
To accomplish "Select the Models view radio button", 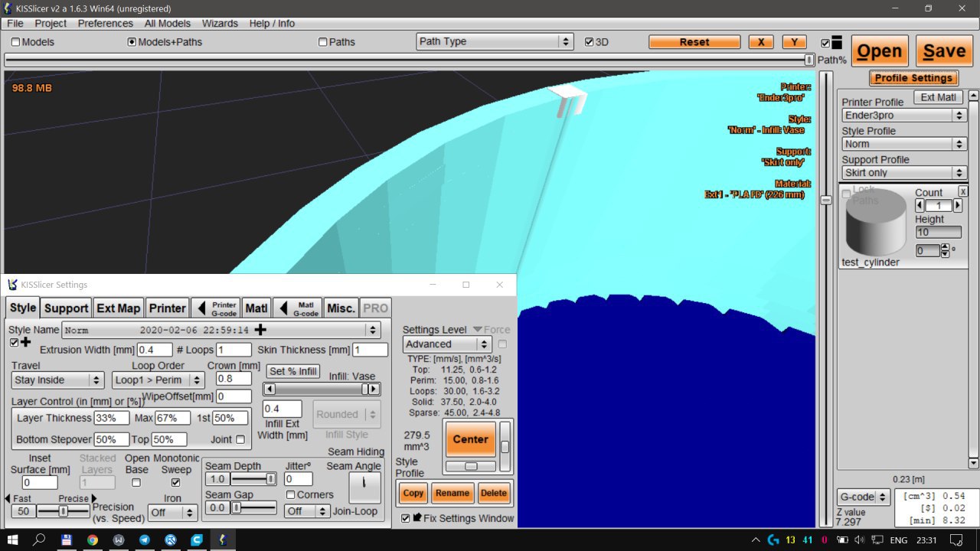I will [x=15, y=42].
